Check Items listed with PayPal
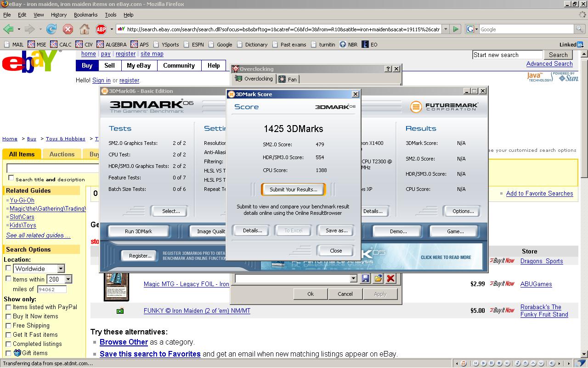This screenshot has height=368, width=588. coord(8,307)
